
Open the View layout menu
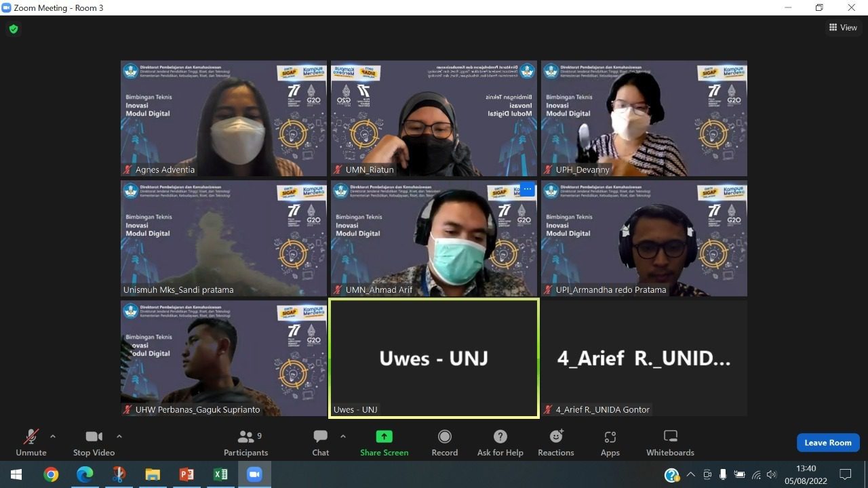tap(843, 28)
